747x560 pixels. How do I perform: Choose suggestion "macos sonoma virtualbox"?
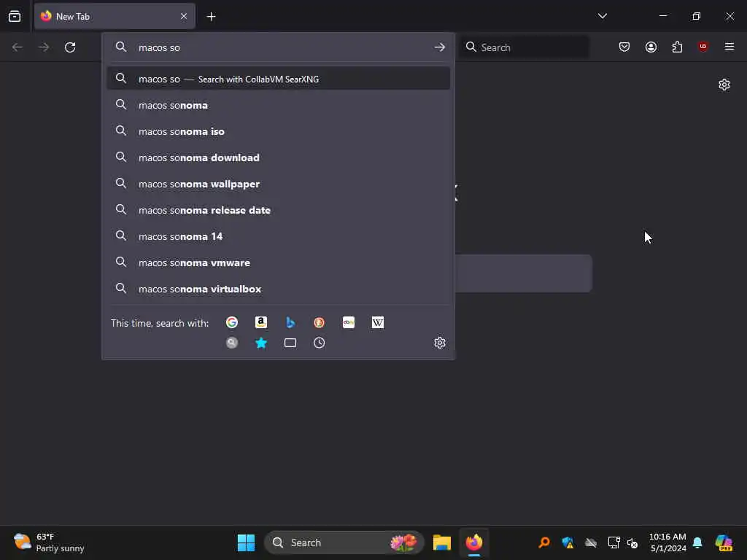point(278,289)
